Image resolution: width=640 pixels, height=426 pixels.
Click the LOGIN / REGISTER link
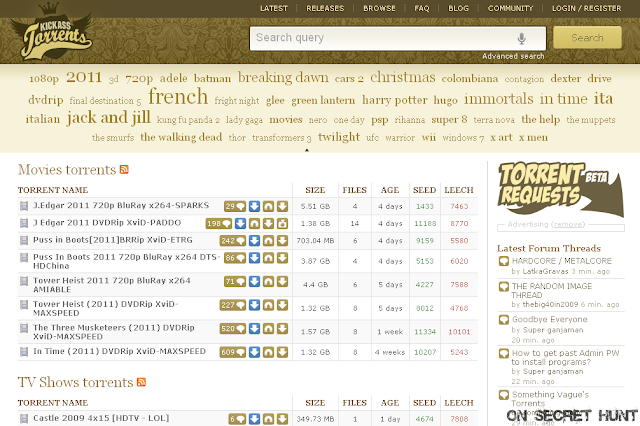587,8
